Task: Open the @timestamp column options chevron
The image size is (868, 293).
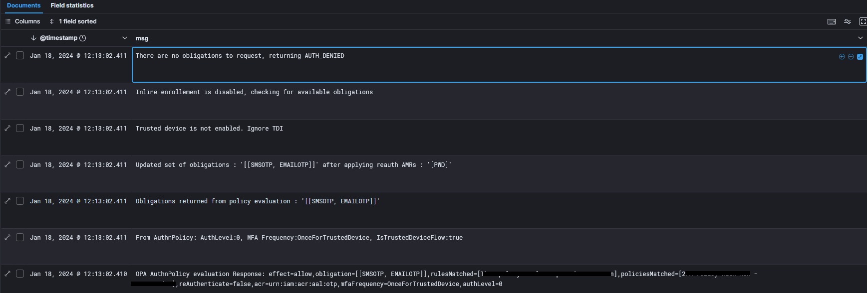Action: [x=125, y=38]
